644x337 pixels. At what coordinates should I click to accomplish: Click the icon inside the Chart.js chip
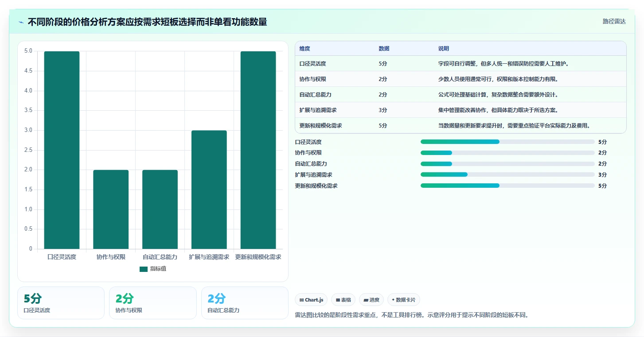[302, 300]
